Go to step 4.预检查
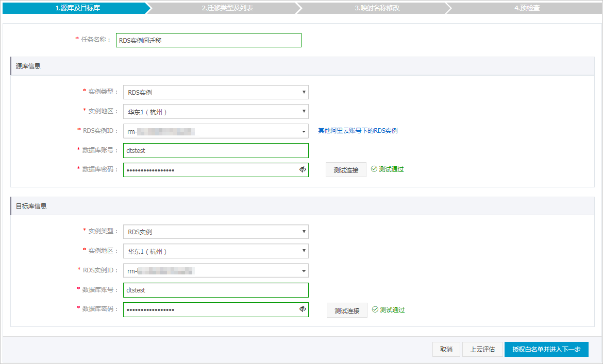Viewport: 603px width, 364px height. pos(527,8)
